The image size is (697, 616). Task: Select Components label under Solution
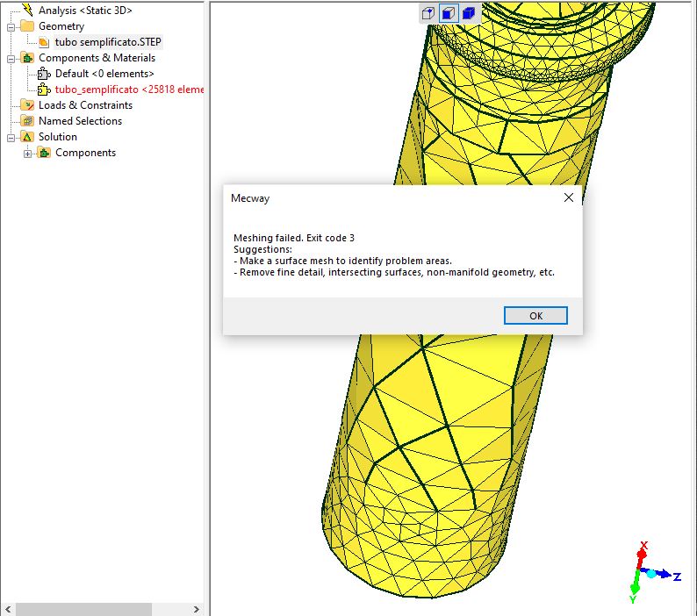tap(85, 153)
